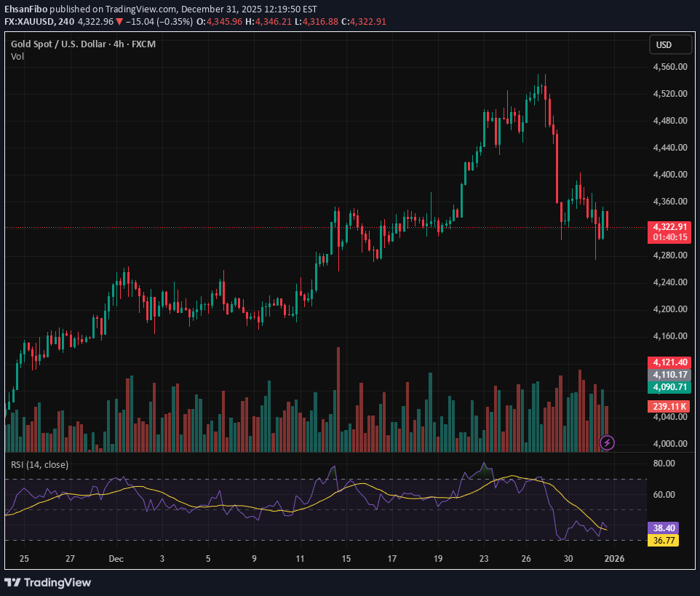The width and height of the screenshot is (700, 596).
Task: Click the 2026 label on time axis
Action: 615,559
